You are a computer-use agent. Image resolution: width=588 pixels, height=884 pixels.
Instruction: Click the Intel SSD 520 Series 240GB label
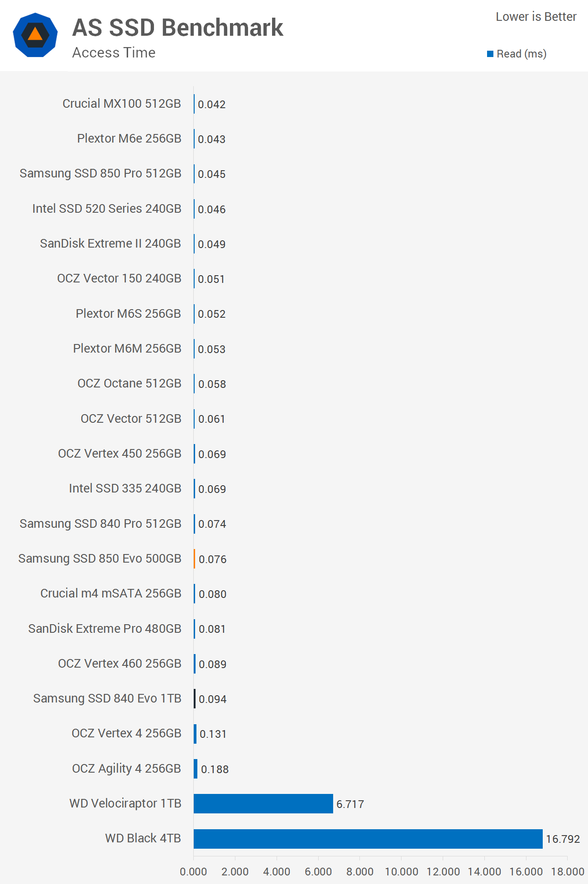[107, 209]
